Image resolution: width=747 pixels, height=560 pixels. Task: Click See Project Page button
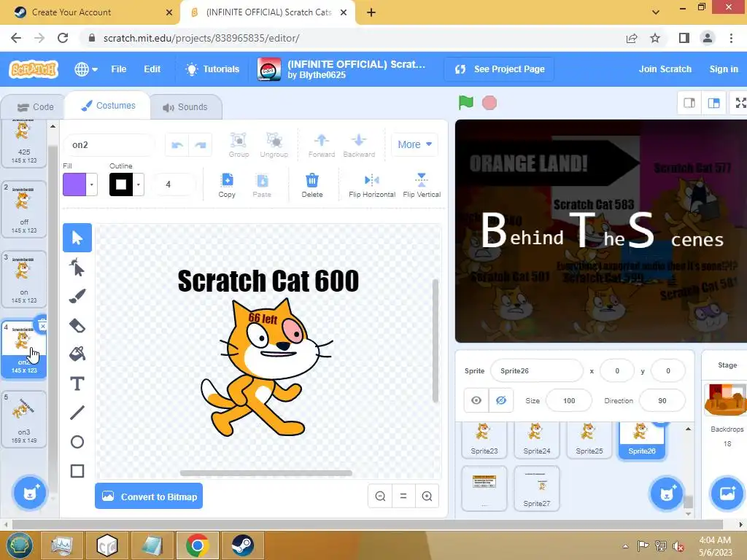pos(499,69)
